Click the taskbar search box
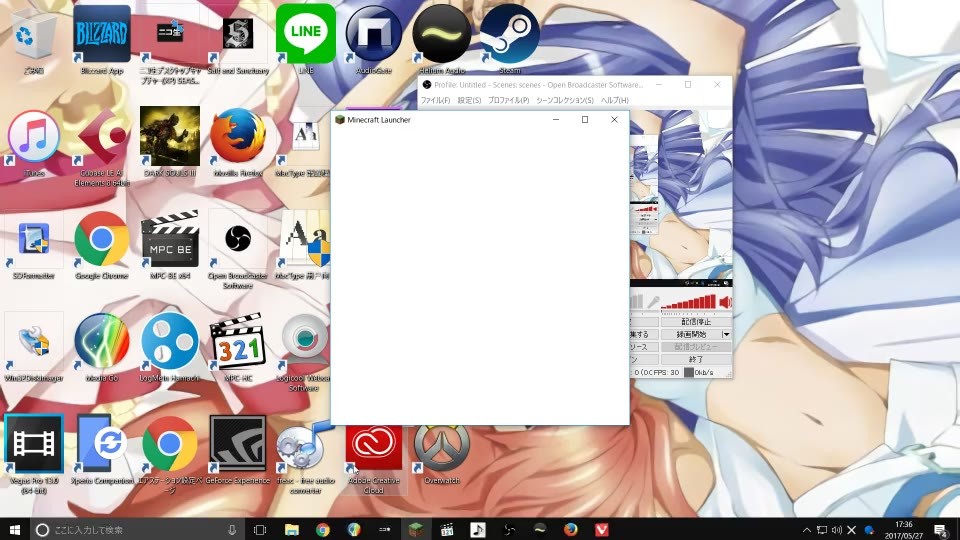 137,530
